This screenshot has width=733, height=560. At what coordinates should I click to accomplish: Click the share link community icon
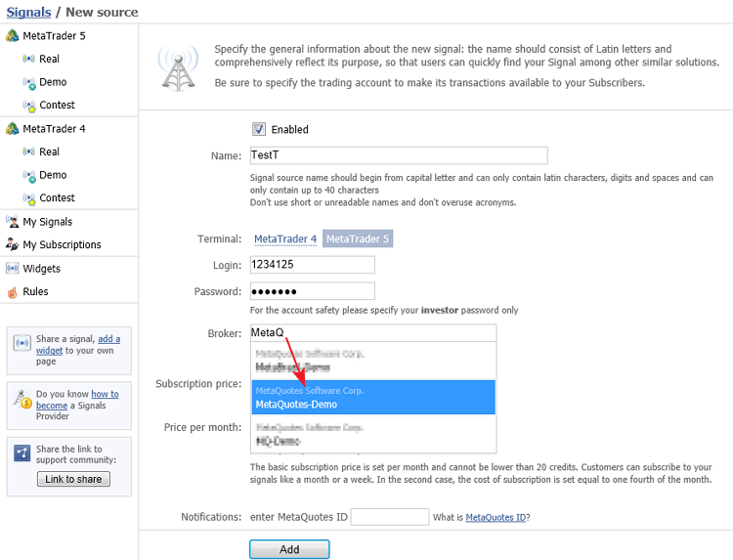tap(22, 452)
